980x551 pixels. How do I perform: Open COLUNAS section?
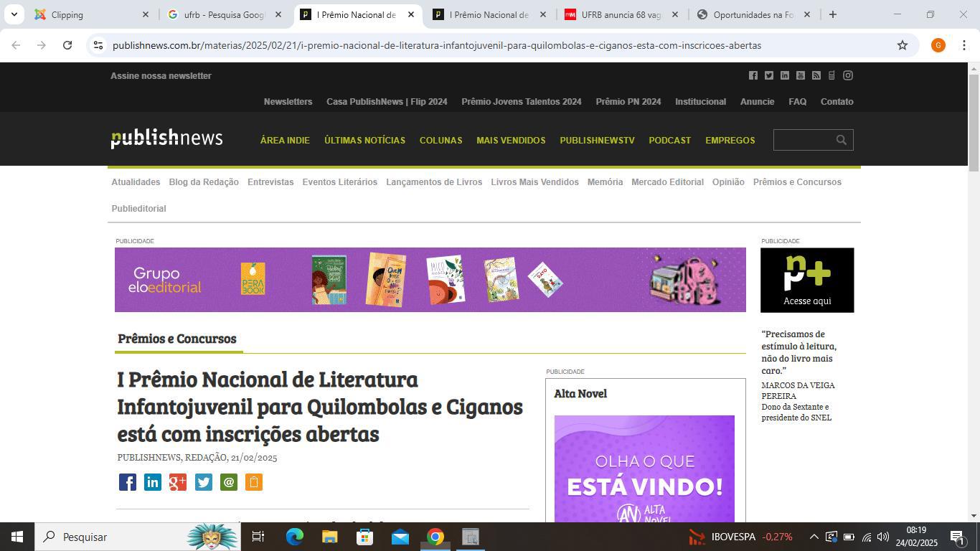tap(440, 141)
